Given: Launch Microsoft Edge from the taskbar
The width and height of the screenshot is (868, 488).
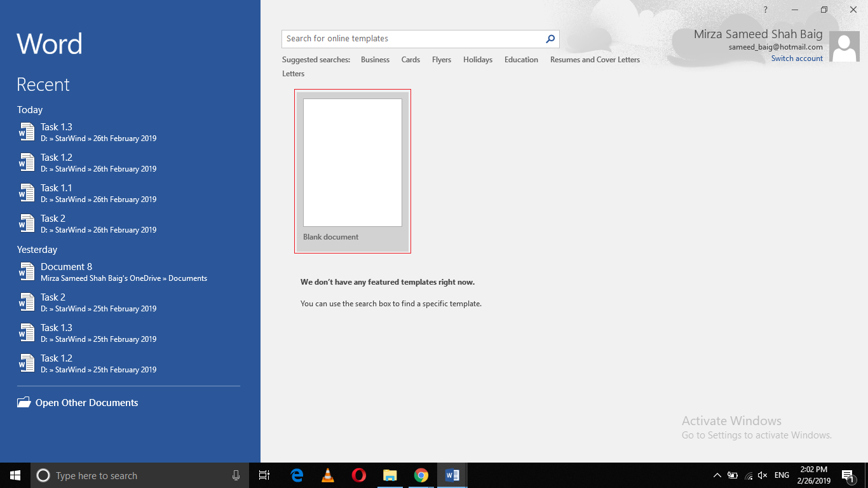Looking at the screenshot, I should [297, 475].
